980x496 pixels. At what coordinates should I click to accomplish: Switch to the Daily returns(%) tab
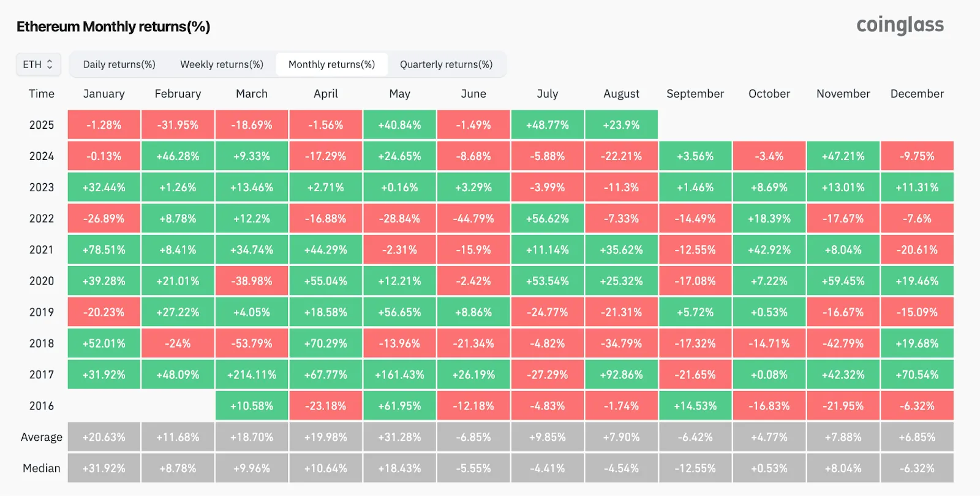tap(119, 64)
